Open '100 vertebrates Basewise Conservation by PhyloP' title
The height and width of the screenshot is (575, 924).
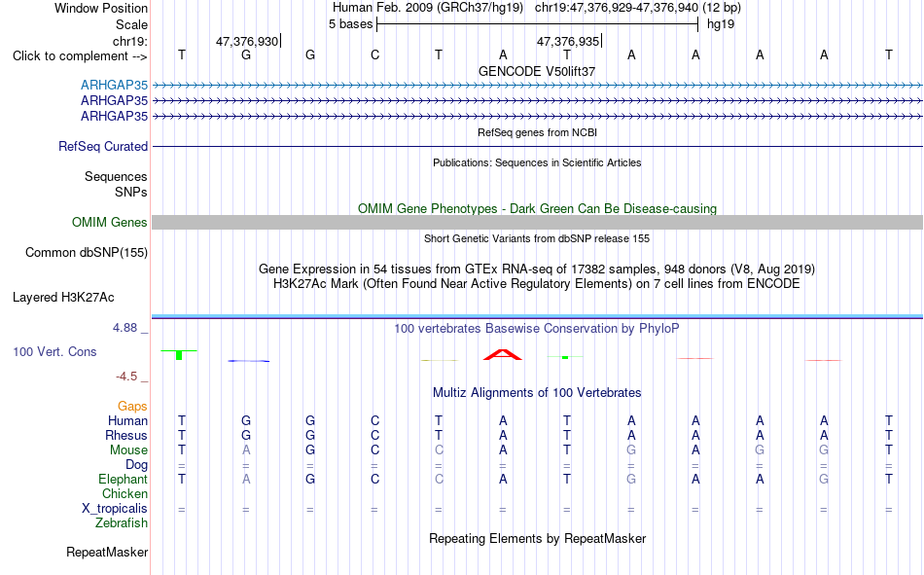click(537, 329)
